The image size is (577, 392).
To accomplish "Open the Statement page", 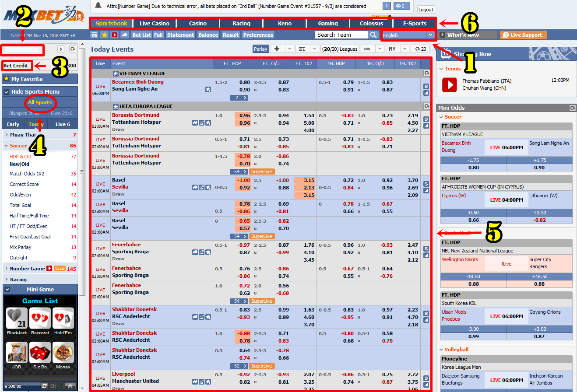I will tap(180, 35).
